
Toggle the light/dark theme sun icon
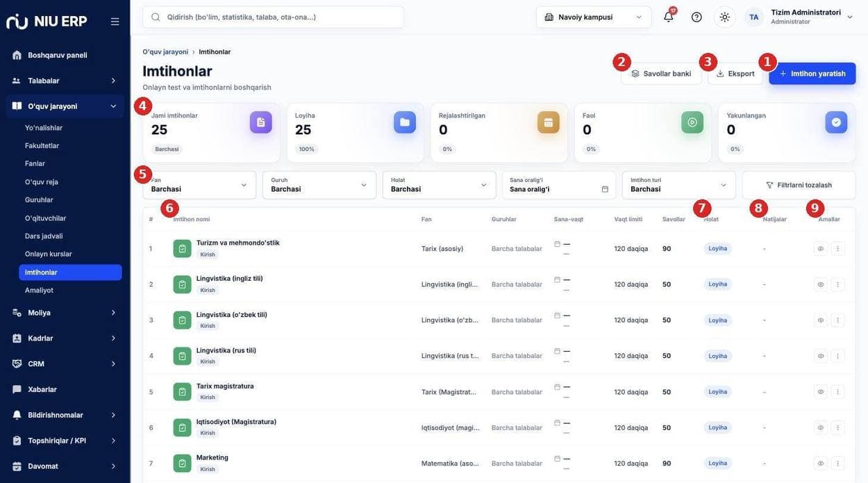click(x=725, y=17)
